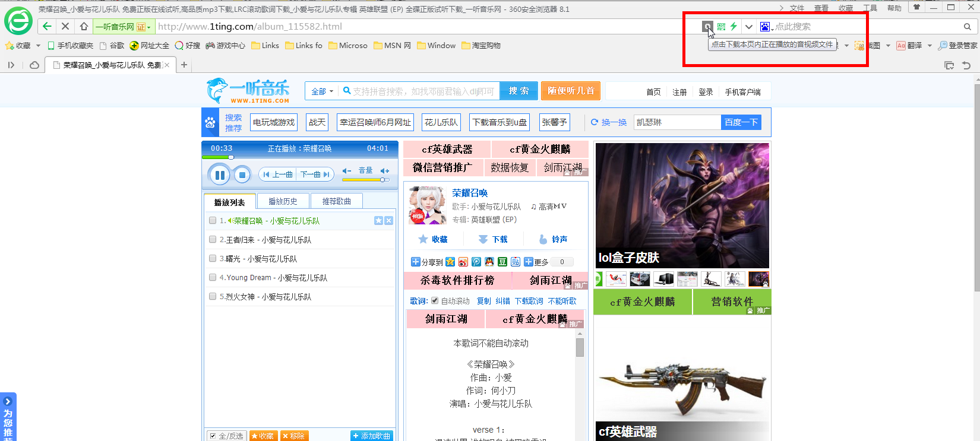Open the green QR code icon

click(721, 27)
